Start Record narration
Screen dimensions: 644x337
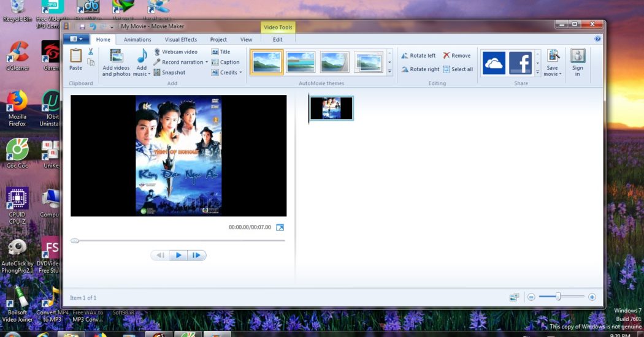178,62
